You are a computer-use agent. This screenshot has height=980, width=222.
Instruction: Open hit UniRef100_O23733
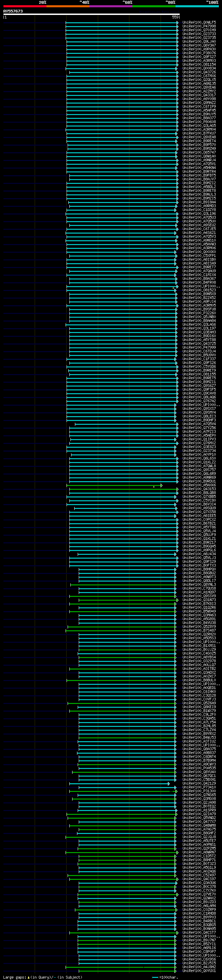coord(199,34)
